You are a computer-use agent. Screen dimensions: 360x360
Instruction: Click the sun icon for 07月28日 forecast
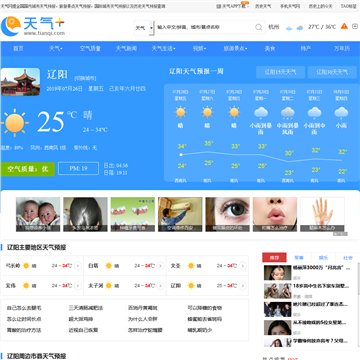(234, 112)
